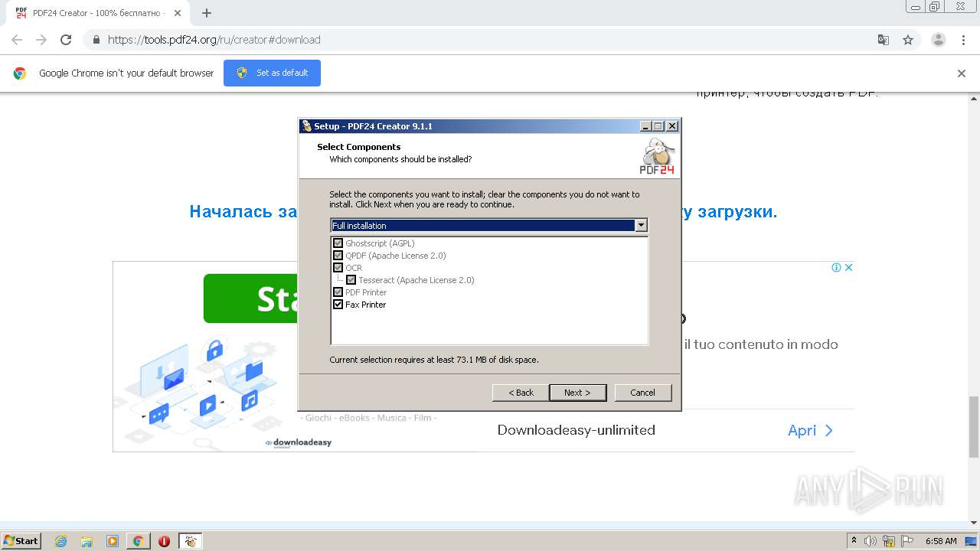The width and height of the screenshot is (980, 551).
Task: Launch Internet Explorer from the taskbar
Action: pyautogui.click(x=61, y=541)
